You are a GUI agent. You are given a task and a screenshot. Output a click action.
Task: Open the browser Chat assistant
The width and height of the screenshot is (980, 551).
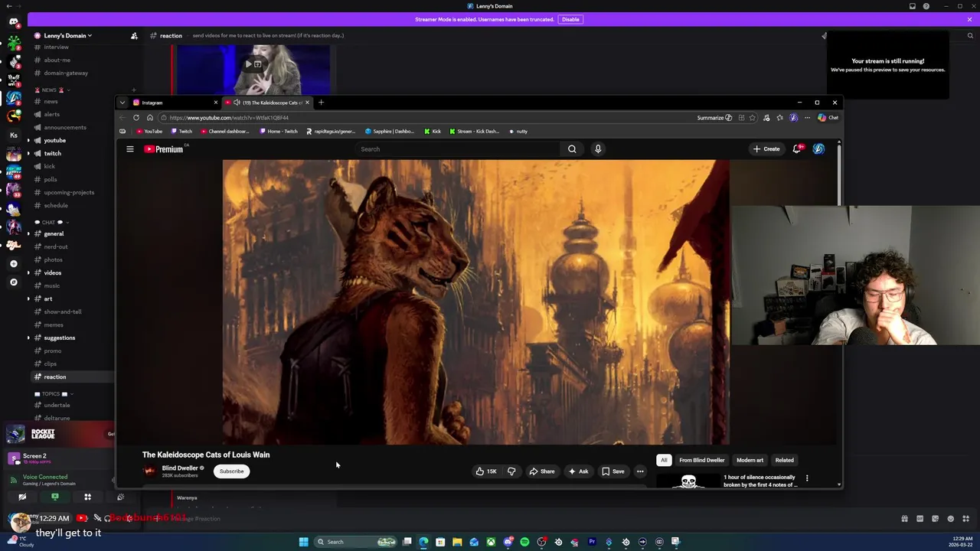coord(828,118)
